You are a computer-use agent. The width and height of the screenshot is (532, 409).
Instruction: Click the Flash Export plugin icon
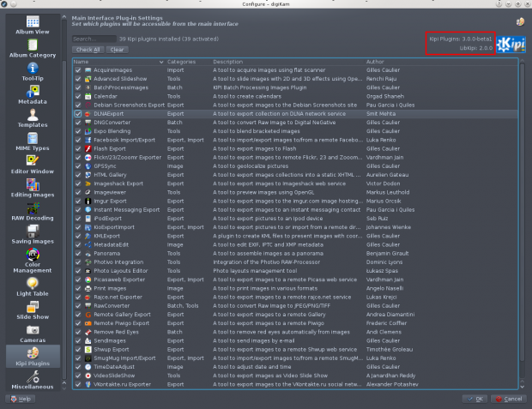point(88,148)
